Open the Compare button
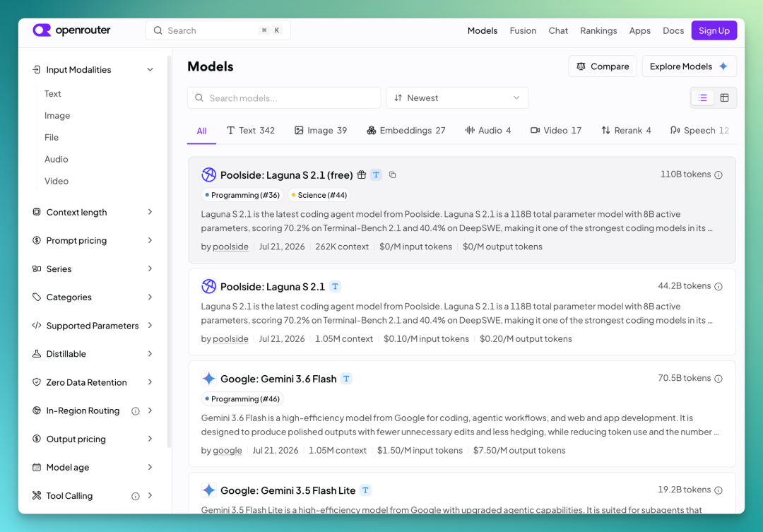The image size is (763, 532). (603, 66)
